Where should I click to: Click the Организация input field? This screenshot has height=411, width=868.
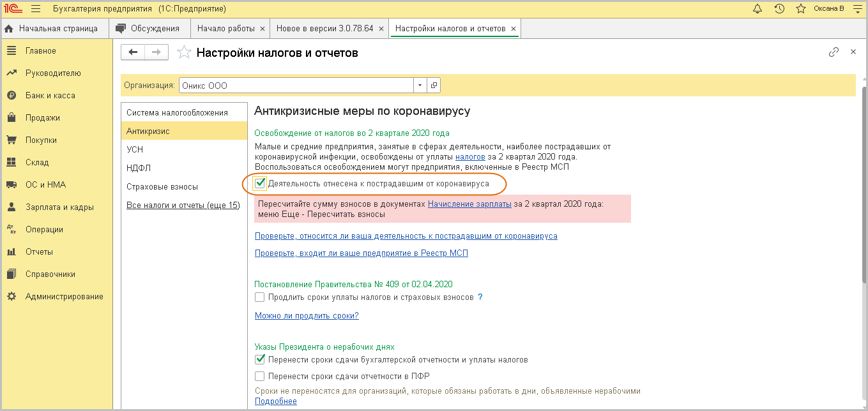[296, 85]
